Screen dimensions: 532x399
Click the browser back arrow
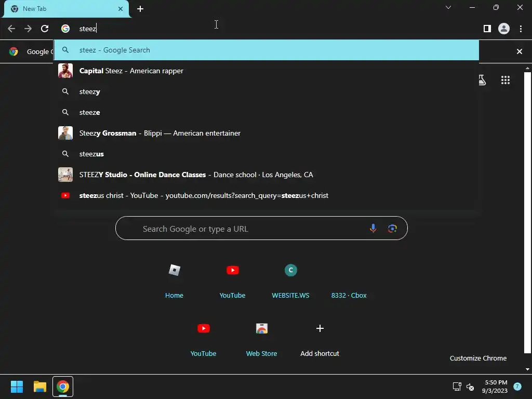click(11, 29)
